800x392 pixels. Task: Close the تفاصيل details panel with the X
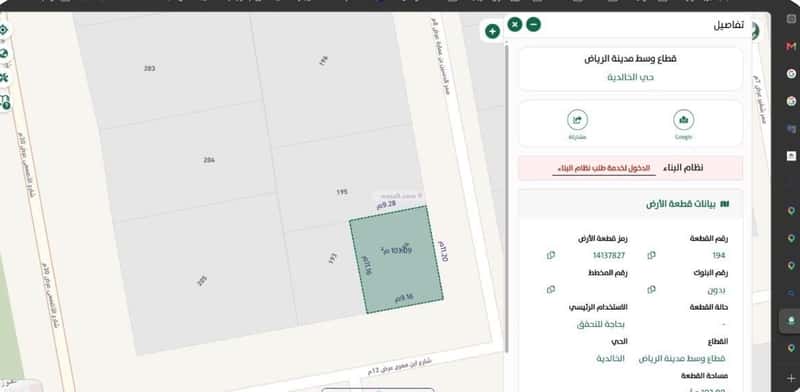tap(515, 24)
